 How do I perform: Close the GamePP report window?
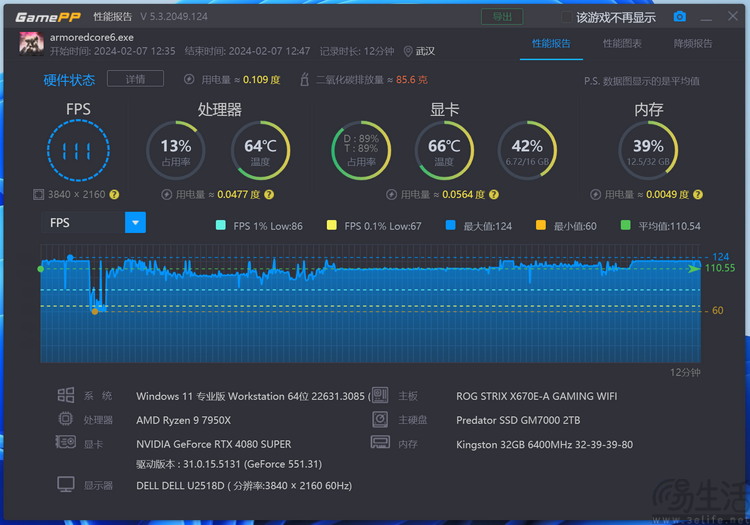pyautogui.click(x=732, y=16)
